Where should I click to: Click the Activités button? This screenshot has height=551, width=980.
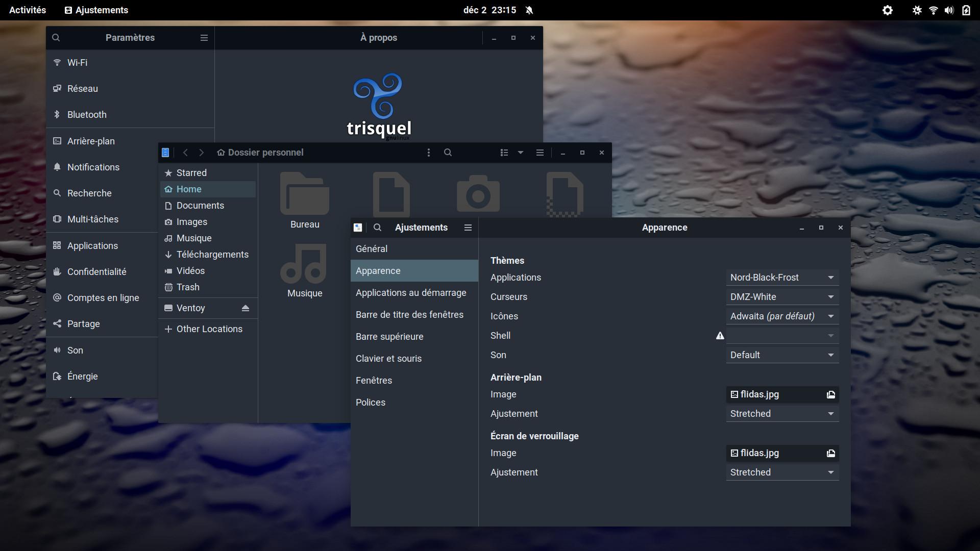[28, 10]
